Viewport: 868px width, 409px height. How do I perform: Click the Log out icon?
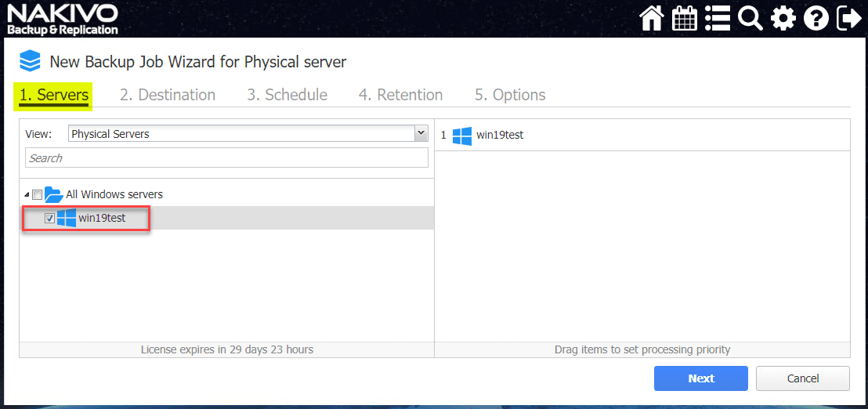(x=848, y=19)
